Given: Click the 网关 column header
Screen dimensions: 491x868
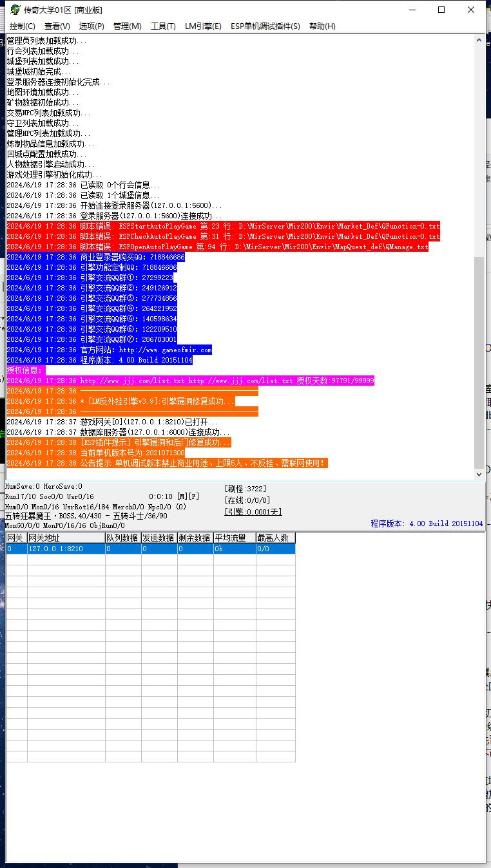Looking at the screenshot, I should pyautogui.click(x=16, y=538).
